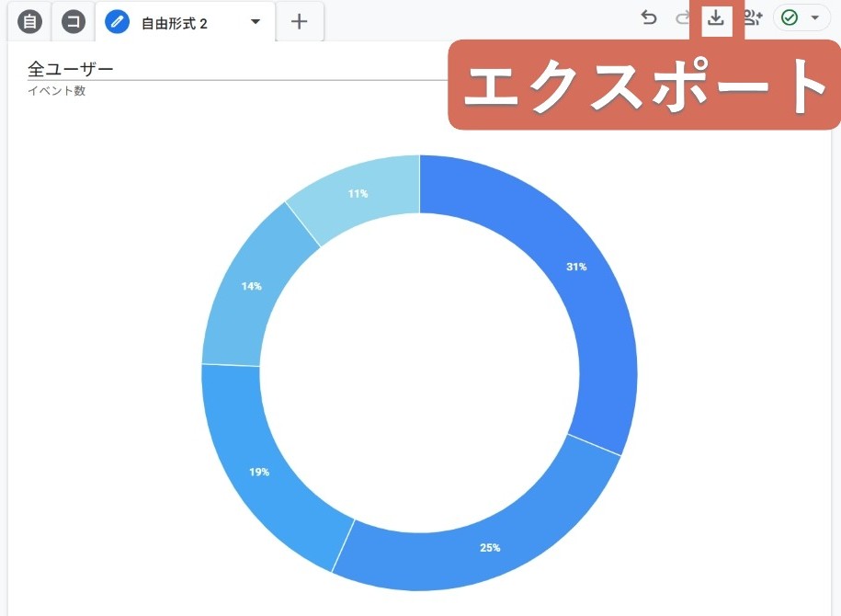Click the redo arrow icon
Image resolution: width=841 pixels, height=616 pixels.
click(x=682, y=17)
